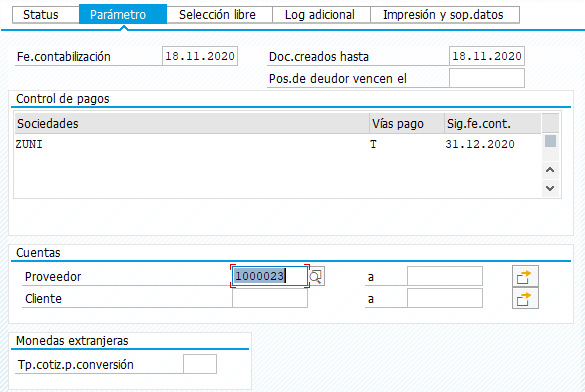
Task: Click the Sociedades column header
Action: pos(192,123)
